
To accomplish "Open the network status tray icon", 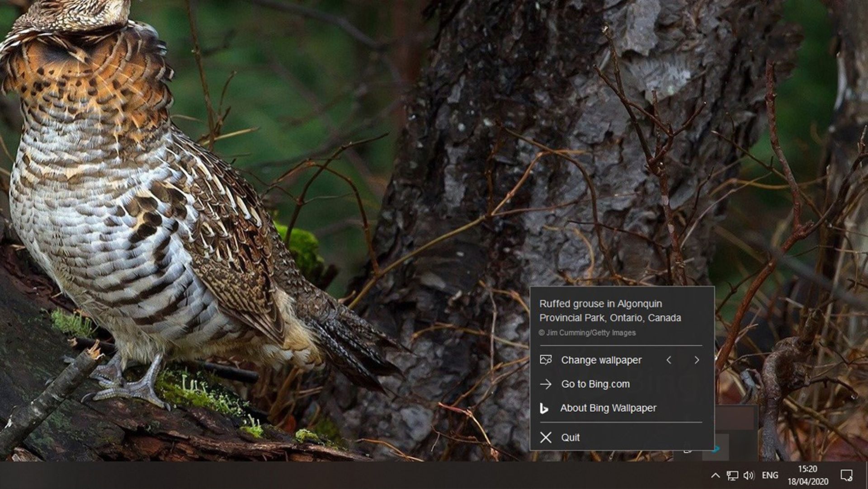I will 732,475.
